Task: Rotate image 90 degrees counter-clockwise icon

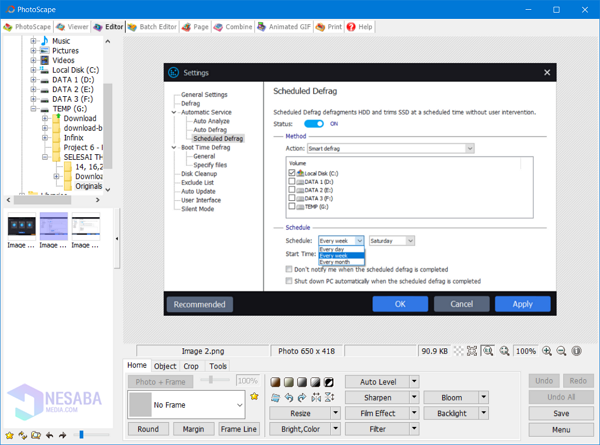Action: [289, 398]
